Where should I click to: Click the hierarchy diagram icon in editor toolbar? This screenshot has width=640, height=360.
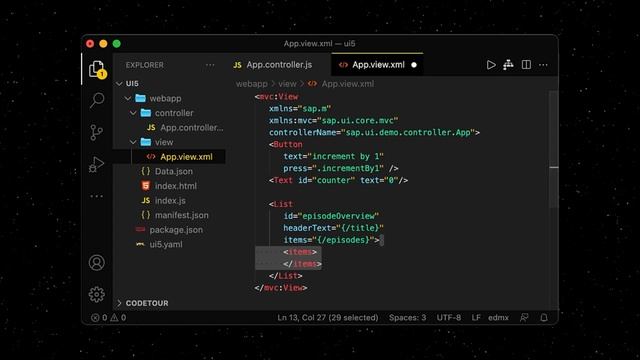coord(508,65)
